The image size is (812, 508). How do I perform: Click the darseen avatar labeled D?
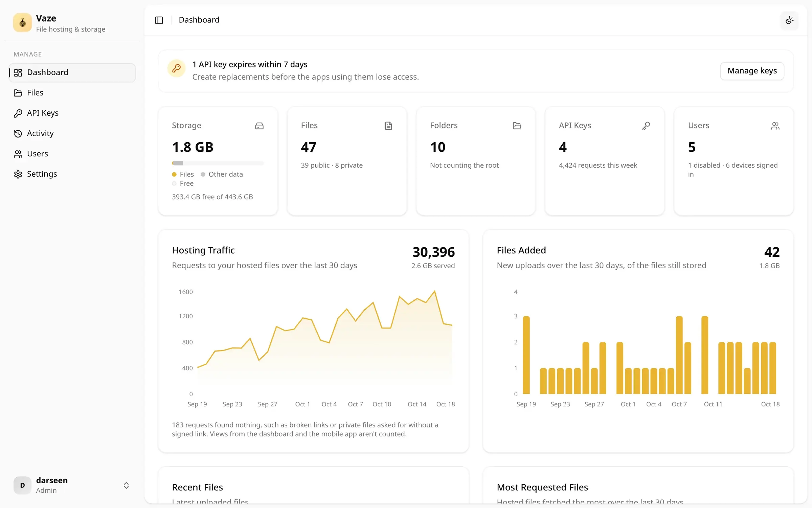pos(22,485)
